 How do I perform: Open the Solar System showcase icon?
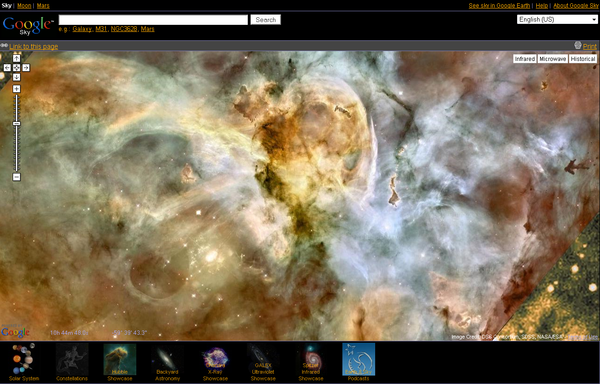(x=24, y=359)
